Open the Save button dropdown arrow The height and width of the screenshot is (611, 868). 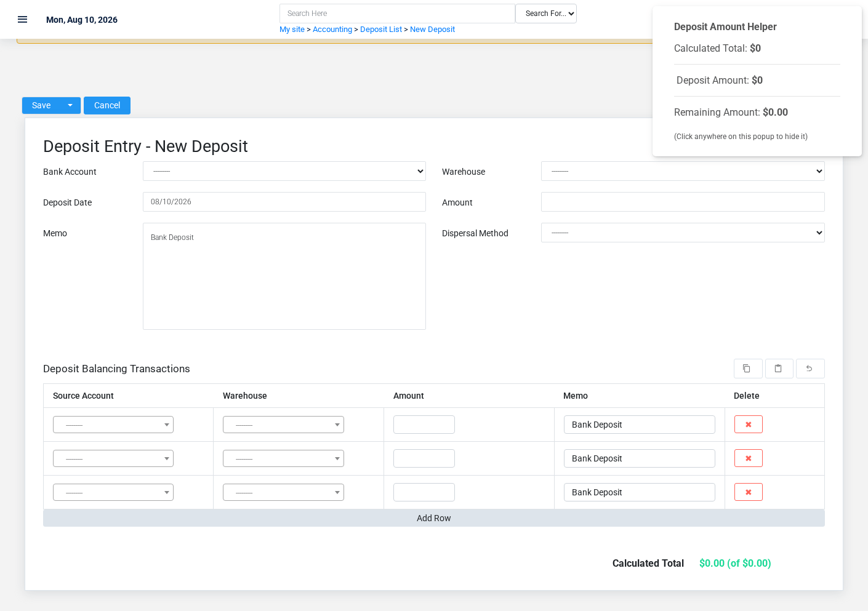click(70, 105)
